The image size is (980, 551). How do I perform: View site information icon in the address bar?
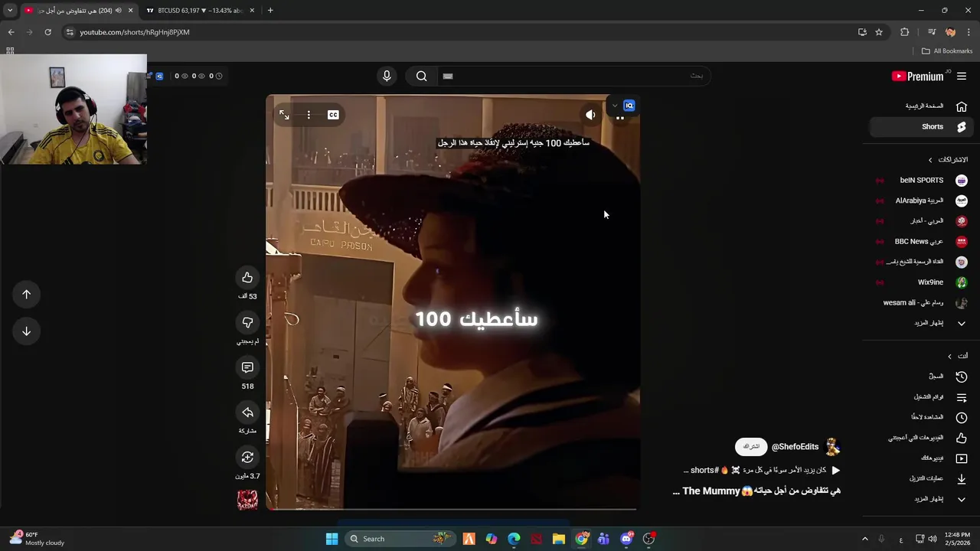[x=70, y=32]
